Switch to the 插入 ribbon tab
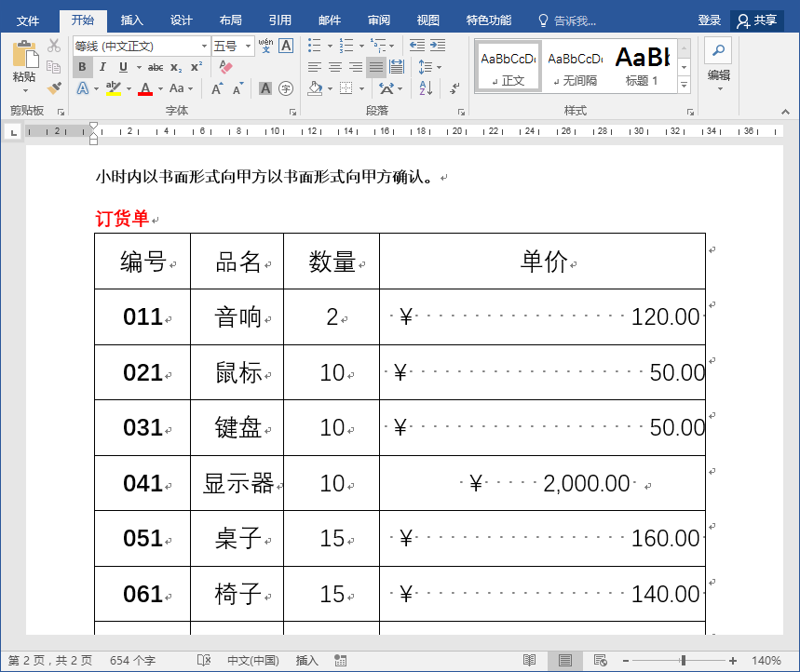The width and height of the screenshot is (800, 672). 131,20
